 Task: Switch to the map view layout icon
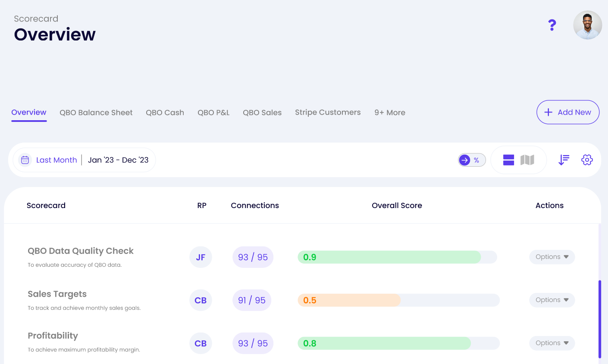coord(528,159)
